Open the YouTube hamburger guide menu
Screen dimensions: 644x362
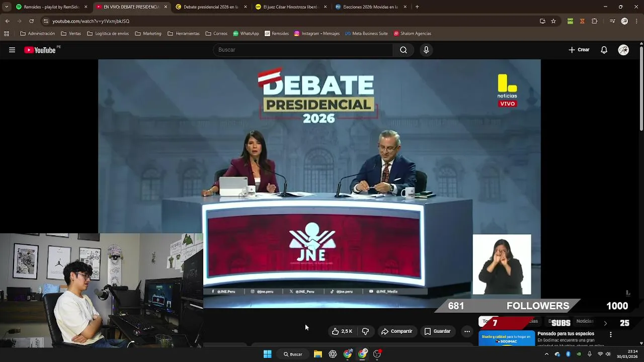pyautogui.click(x=12, y=50)
